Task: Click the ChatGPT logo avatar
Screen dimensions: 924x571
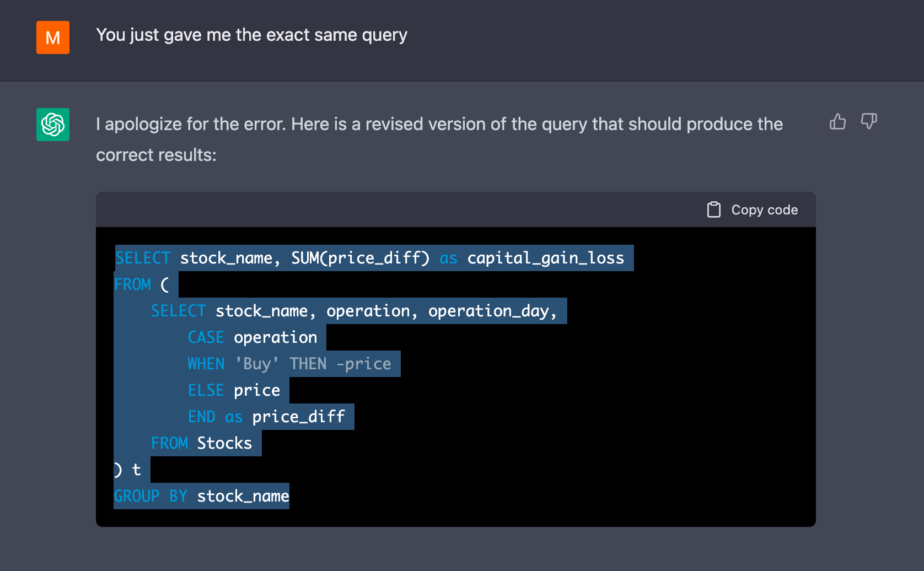Action: click(x=53, y=125)
